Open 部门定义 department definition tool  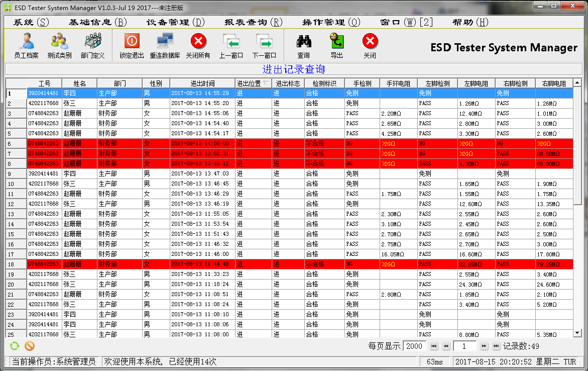92,45
